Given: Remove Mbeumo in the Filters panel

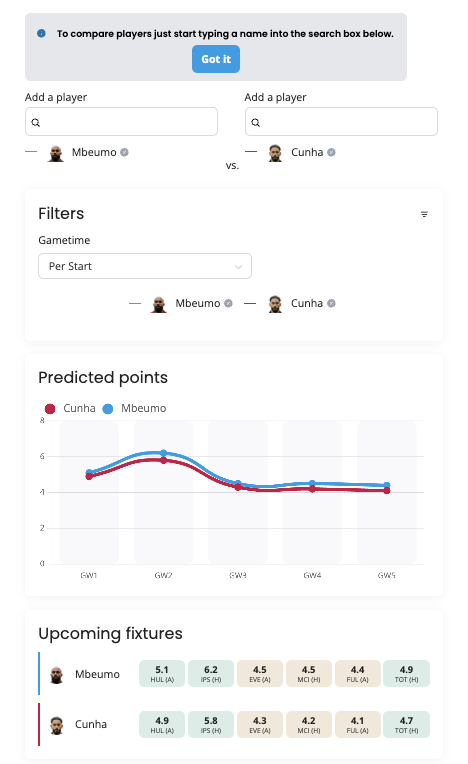Looking at the screenshot, I should coord(228,304).
